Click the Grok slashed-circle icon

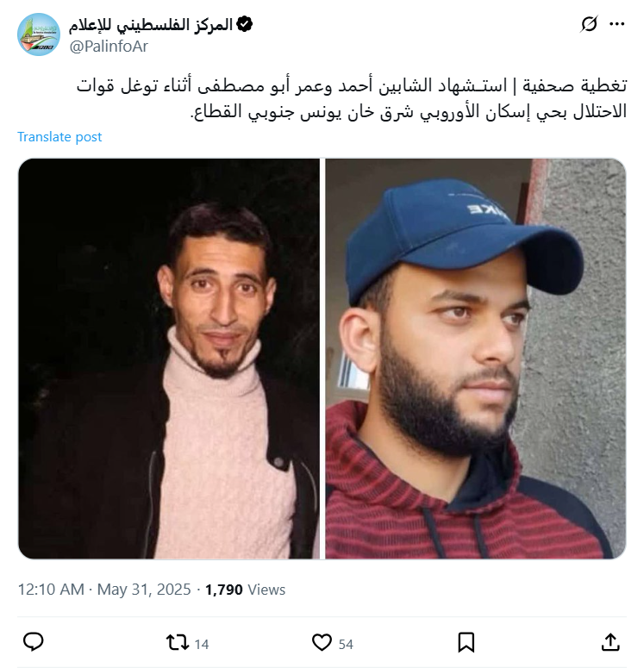(589, 24)
